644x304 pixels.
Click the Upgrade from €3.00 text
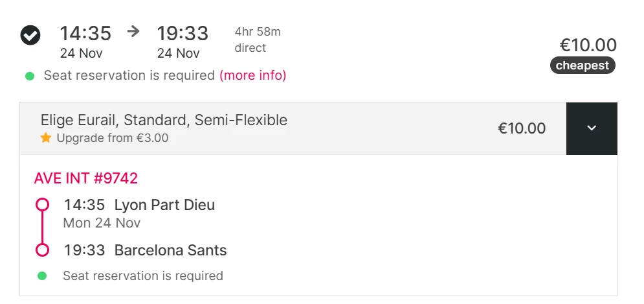(x=112, y=137)
